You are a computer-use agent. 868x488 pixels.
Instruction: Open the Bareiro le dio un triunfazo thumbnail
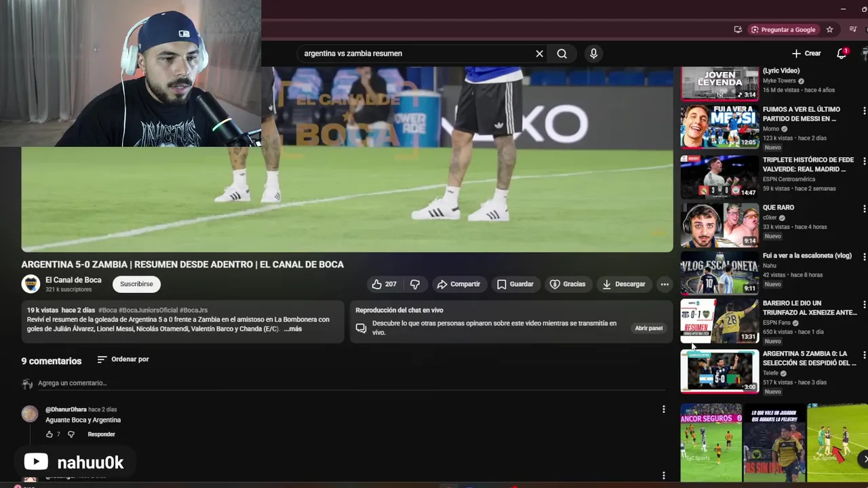(x=719, y=321)
